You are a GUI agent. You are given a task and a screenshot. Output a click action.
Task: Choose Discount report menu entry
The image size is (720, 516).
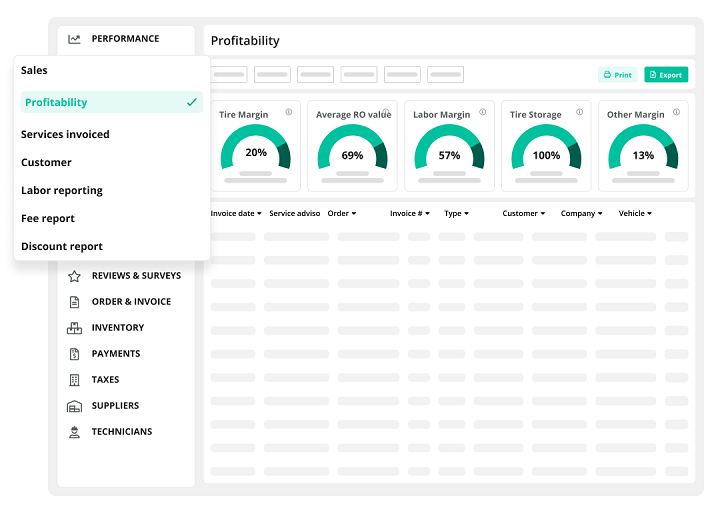[62, 247]
